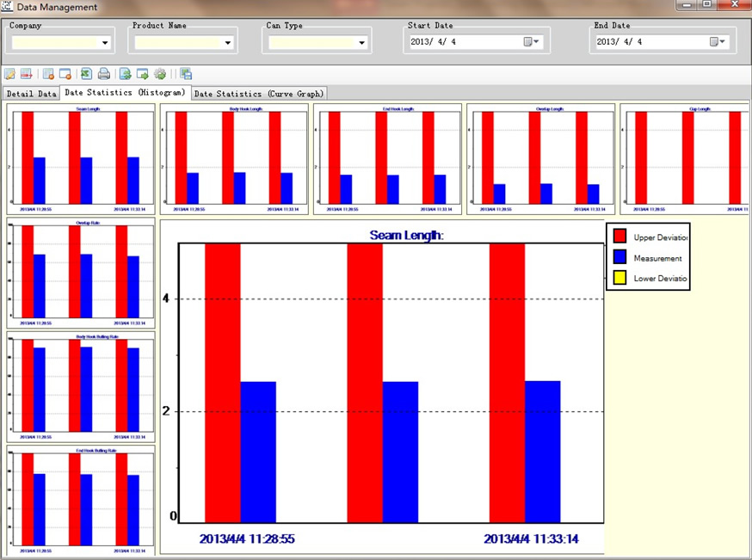Image resolution: width=752 pixels, height=560 pixels.
Task: Switch to the Detail Data tab
Action: (31, 93)
